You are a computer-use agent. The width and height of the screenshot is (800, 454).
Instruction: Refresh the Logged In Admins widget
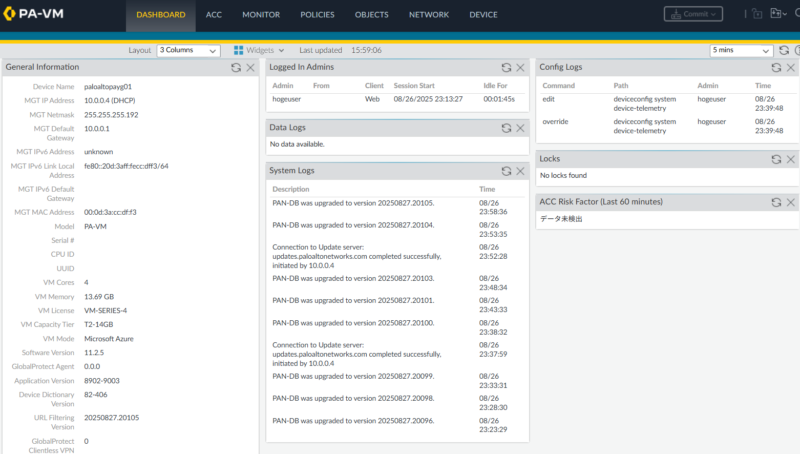tap(506, 67)
